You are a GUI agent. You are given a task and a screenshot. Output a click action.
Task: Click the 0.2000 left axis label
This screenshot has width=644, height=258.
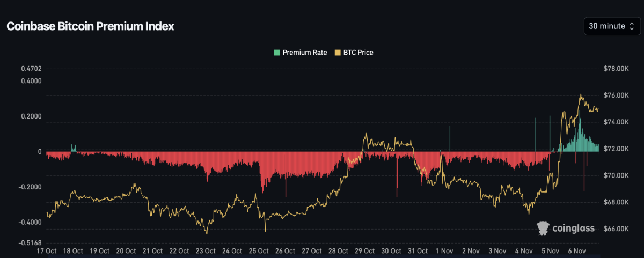pyautogui.click(x=31, y=116)
